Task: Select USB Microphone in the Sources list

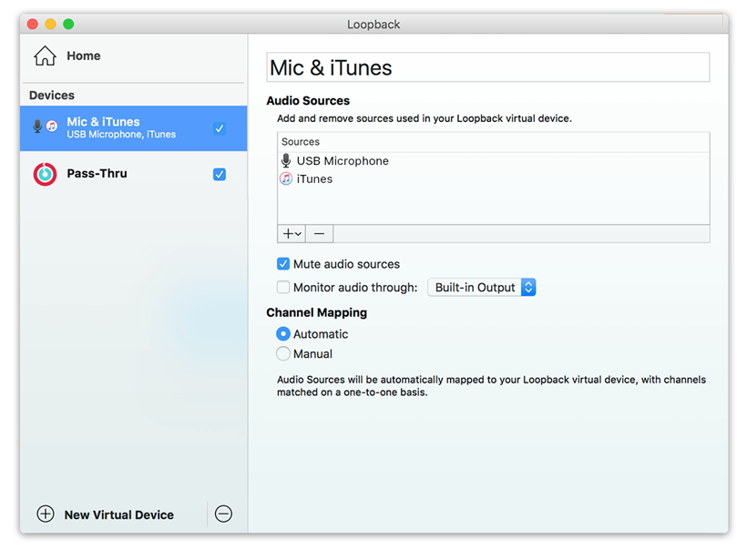Action: [x=493, y=161]
